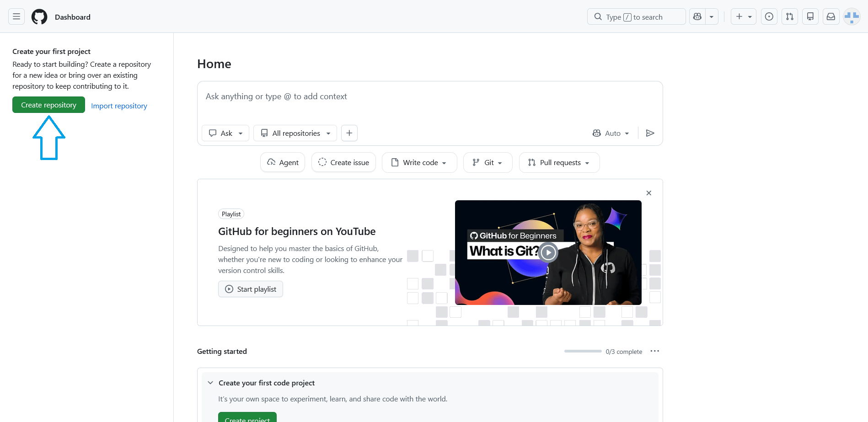Click the Playlist label tag
This screenshot has height=422, width=868.
click(231, 214)
